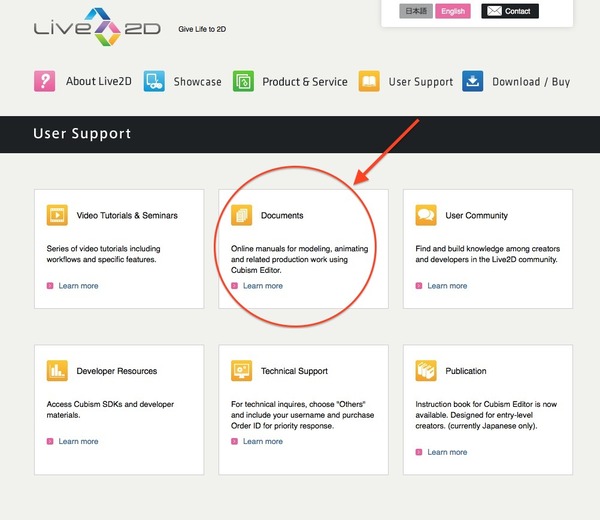
Task: Click the pink question mark About icon
Action: [x=44, y=81]
